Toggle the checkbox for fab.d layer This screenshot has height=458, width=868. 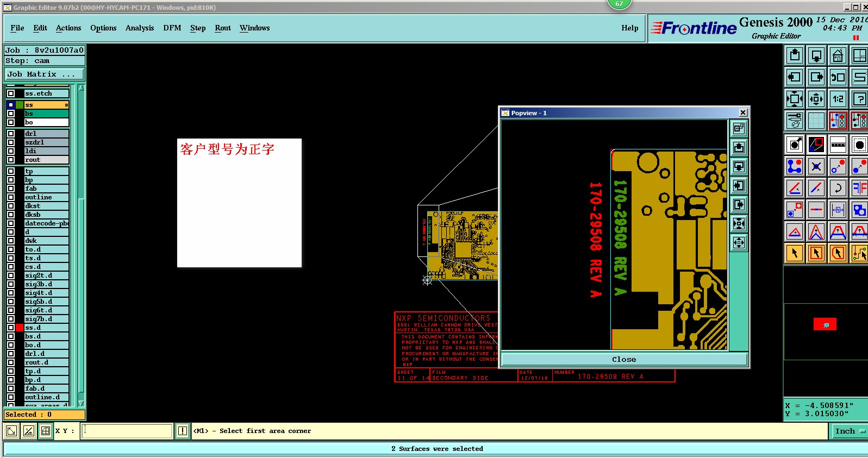pyautogui.click(x=11, y=388)
